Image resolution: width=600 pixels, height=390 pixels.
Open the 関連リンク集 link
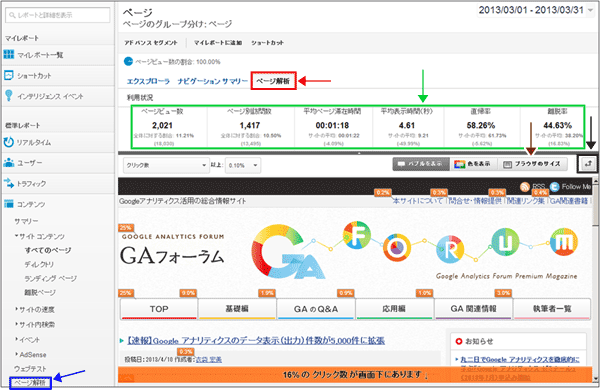pyautogui.click(x=525, y=201)
